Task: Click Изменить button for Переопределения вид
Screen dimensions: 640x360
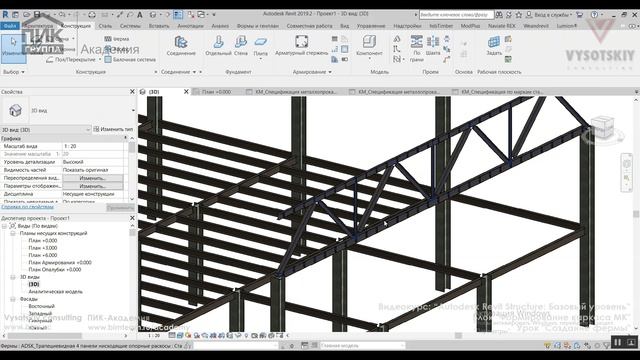Action: coord(92,178)
